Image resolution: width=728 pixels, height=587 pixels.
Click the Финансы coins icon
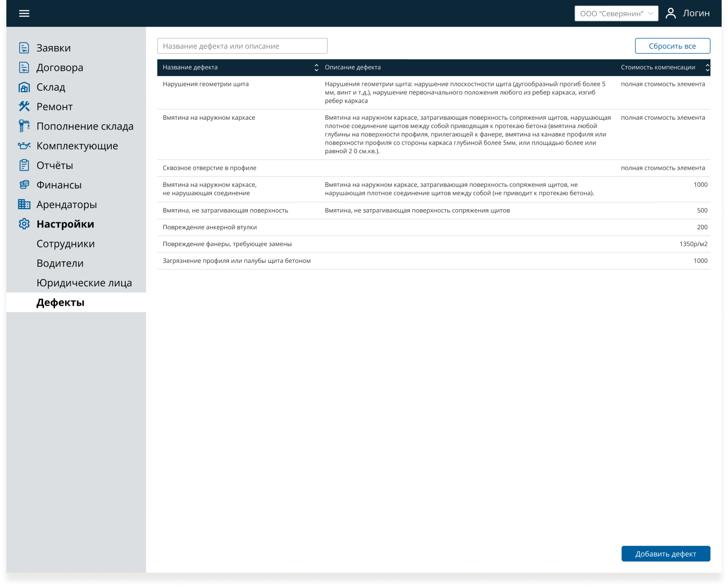[x=24, y=185]
